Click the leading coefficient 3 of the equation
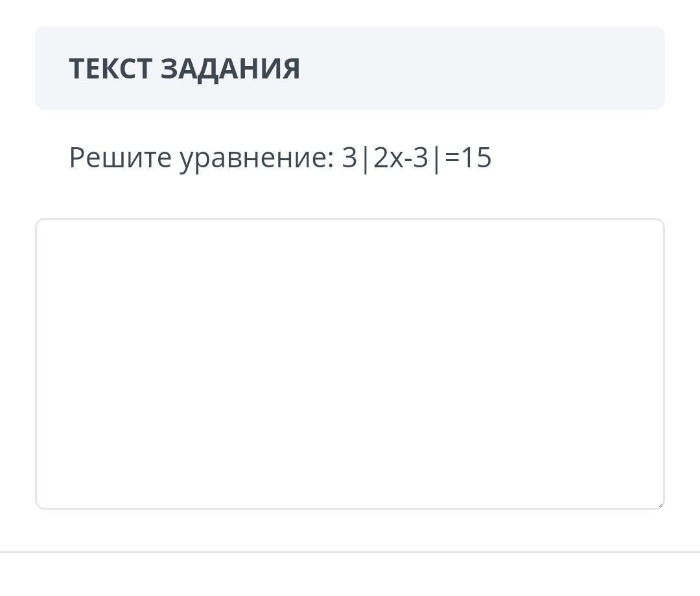 [x=349, y=158]
